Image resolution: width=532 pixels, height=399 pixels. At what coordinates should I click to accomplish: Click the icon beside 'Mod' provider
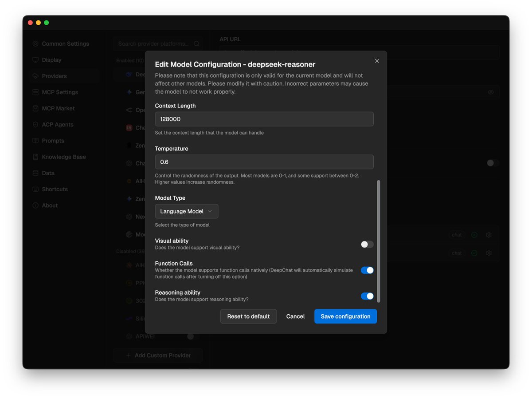(x=129, y=234)
